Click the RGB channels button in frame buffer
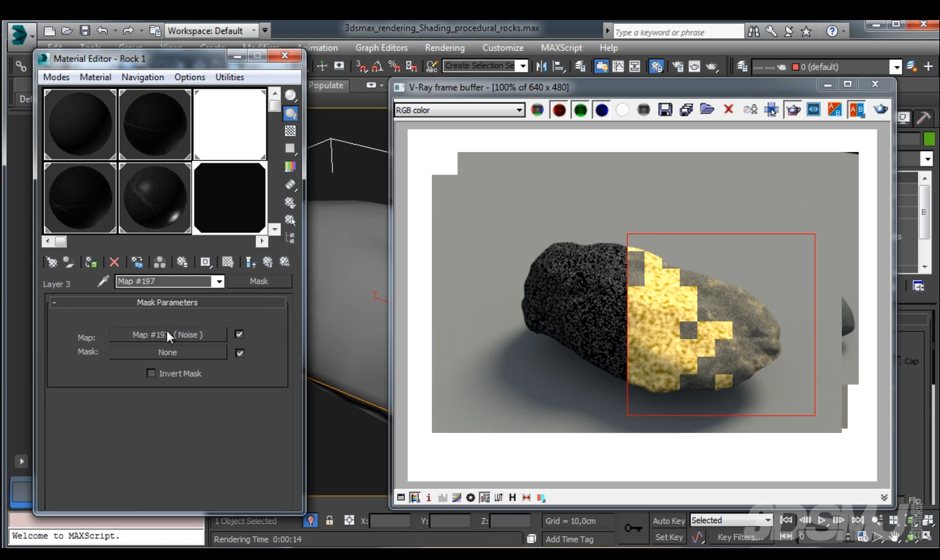 click(x=538, y=110)
